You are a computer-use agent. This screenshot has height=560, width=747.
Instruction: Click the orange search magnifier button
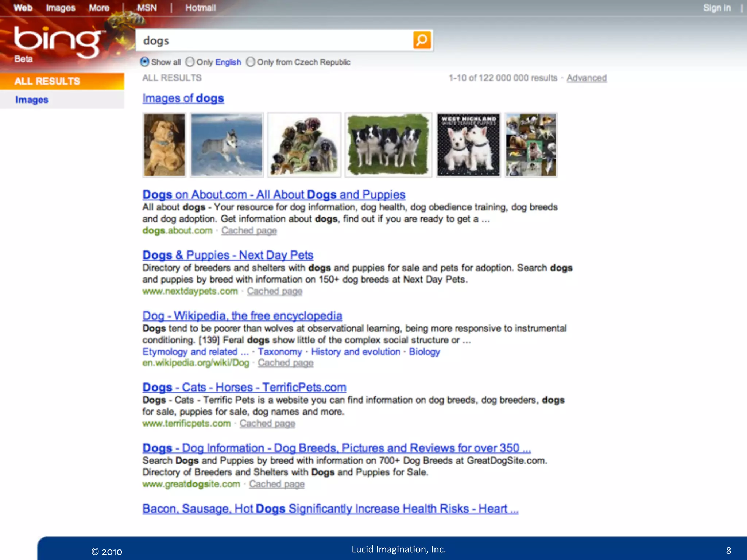422,40
